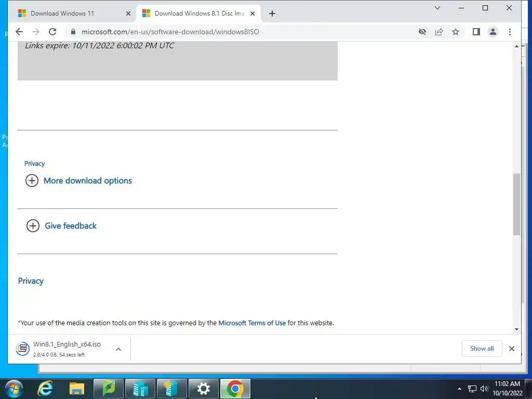Open the Chrome profile avatar menu

pos(493,32)
